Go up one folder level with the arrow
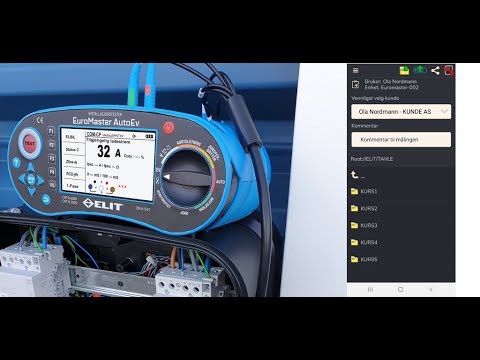Image resolution: width=480 pixels, height=360 pixels. (x=354, y=175)
